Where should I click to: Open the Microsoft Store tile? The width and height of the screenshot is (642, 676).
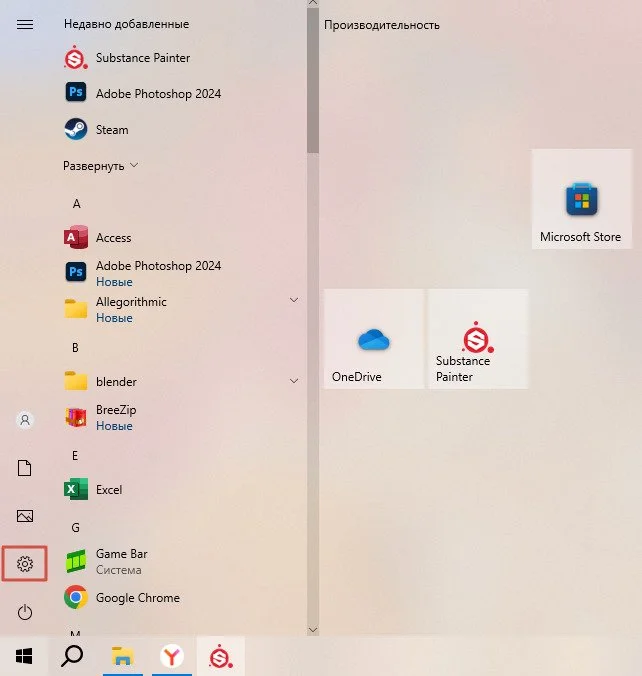tap(582, 199)
